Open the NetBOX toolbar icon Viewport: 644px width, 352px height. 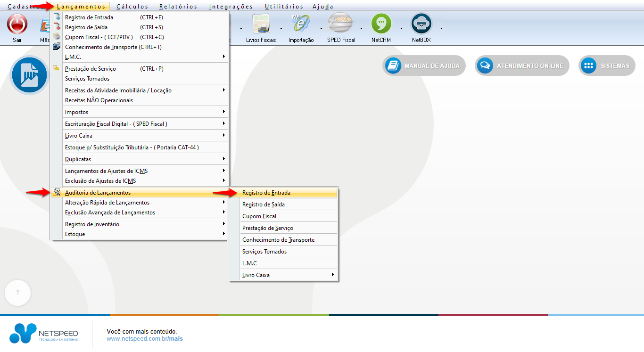421,25
